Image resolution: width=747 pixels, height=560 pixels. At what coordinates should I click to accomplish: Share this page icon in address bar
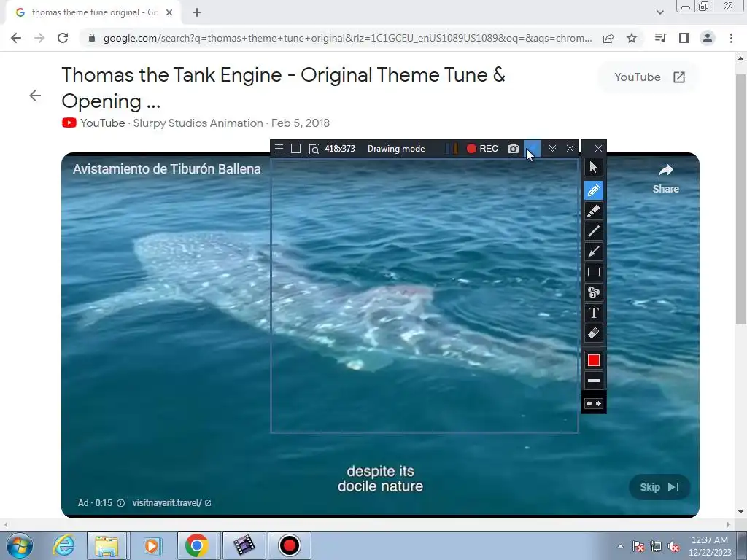tap(608, 38)
